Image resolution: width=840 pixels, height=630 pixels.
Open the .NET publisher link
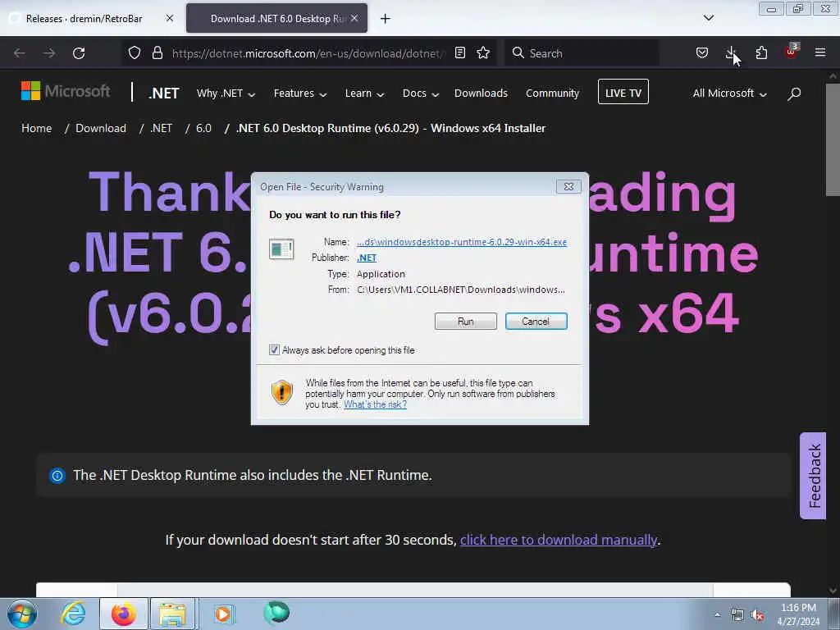pos(367,258)
